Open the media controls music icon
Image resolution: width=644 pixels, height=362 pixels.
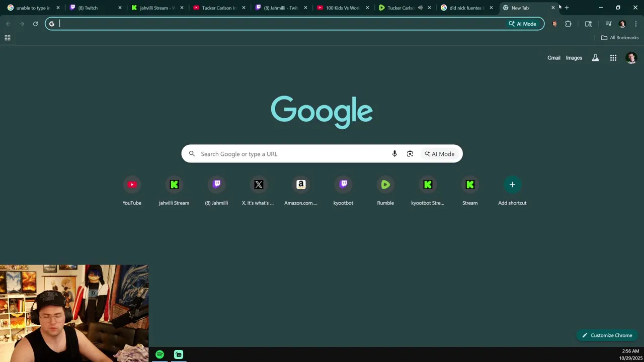[x=608, y=24]
